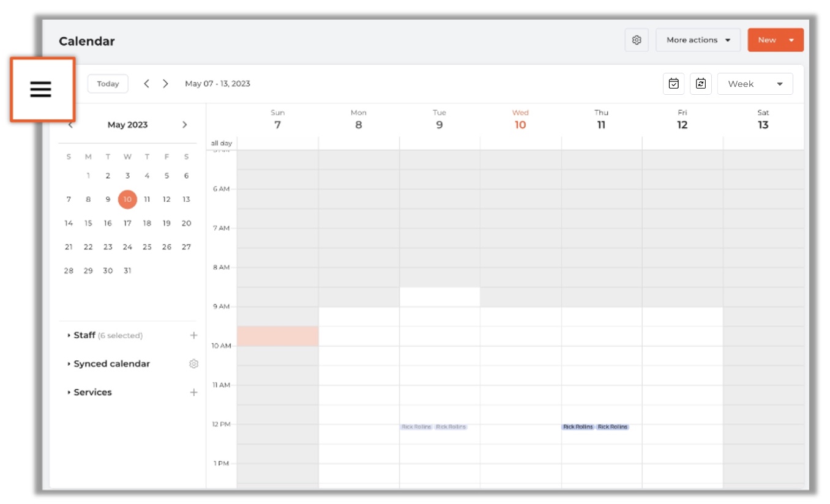Image resolution: width=830 pixels, height=504 pixels.
Task: Open Synced calendar gear settings
Action: pyautogui.click(x=193, y=364)
